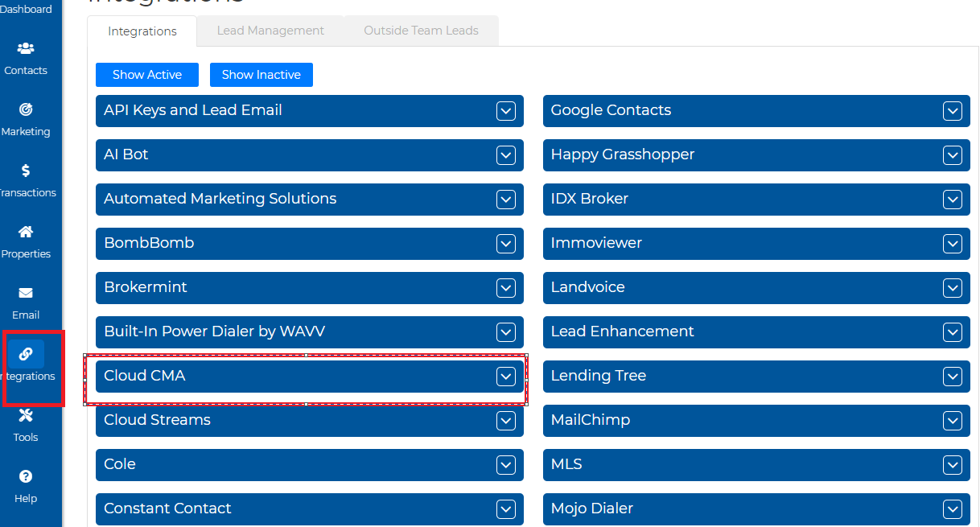The width and height of the screenshot is (980, 527).
Task: Switch to Outside Team Leads tab
Action: click(421, 31)
